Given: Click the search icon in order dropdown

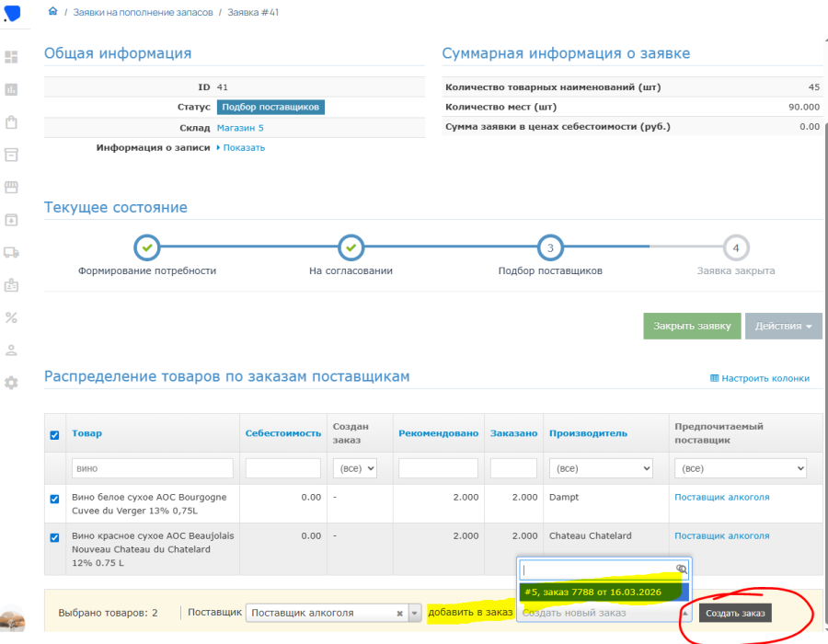Looking at the screenshot, I should click(681, 569).
